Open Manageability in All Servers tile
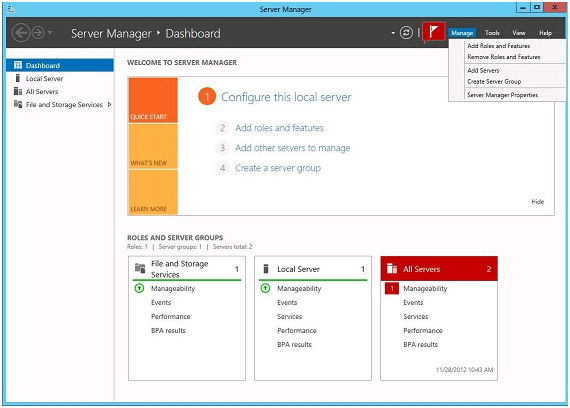Screen dimensions: 570x408 coord(425,289)
